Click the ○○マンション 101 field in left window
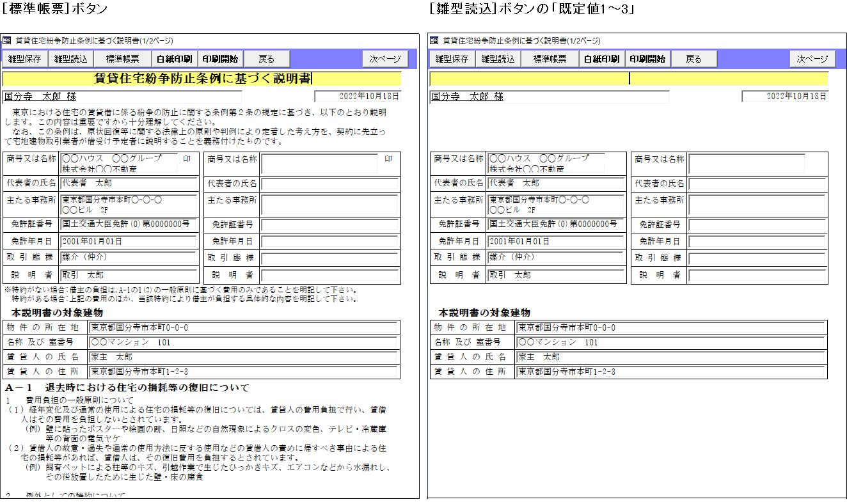847x504 pixels. [244, 343]
